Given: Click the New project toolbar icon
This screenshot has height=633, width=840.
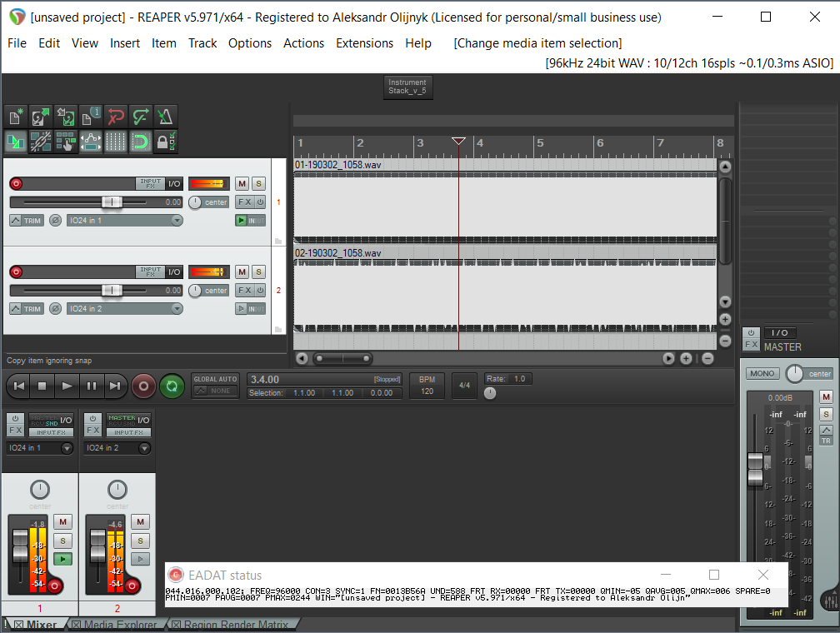Looking at the screenshot, I should pyautogui.click(x=16, y=117).
